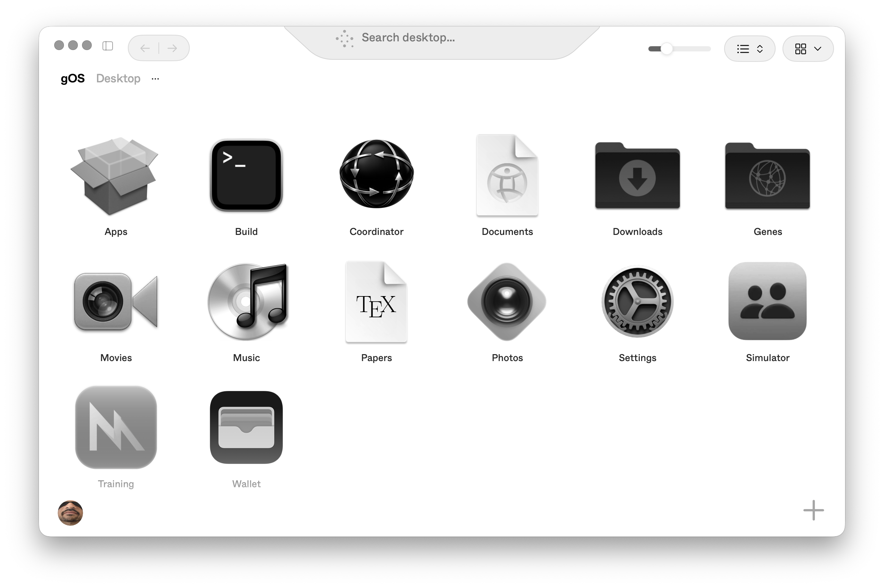
Task: Click the user avatar photo
Action: (x=70, y=513)
